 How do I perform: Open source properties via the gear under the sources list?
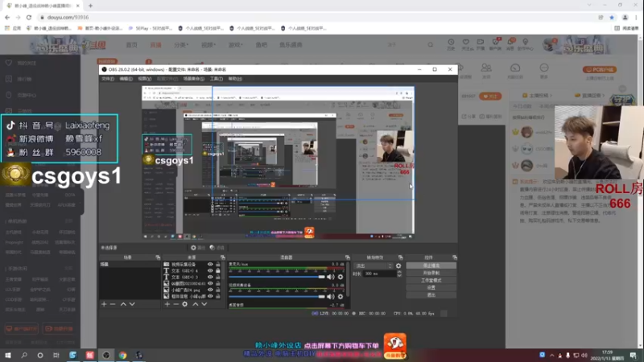tap(185, 304)
